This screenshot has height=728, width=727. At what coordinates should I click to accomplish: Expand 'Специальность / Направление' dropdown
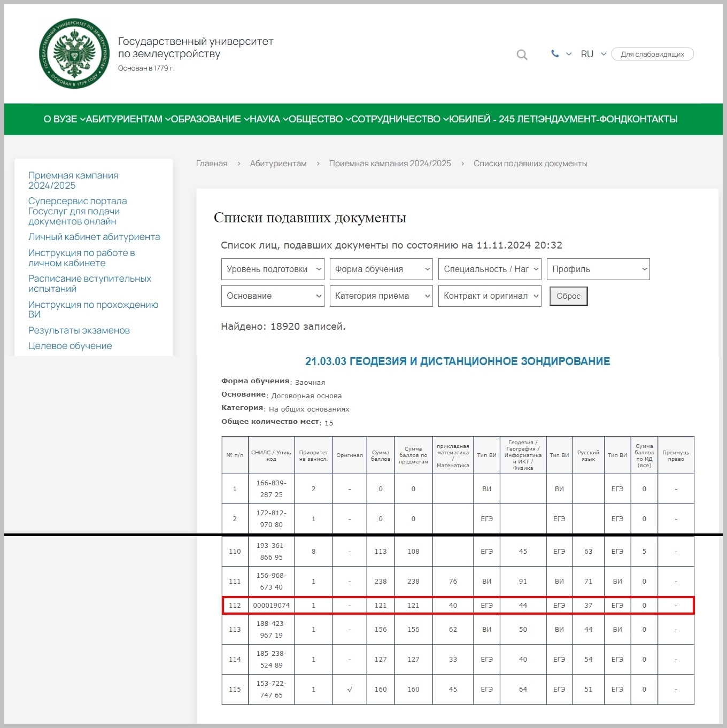tap(490, 269)
